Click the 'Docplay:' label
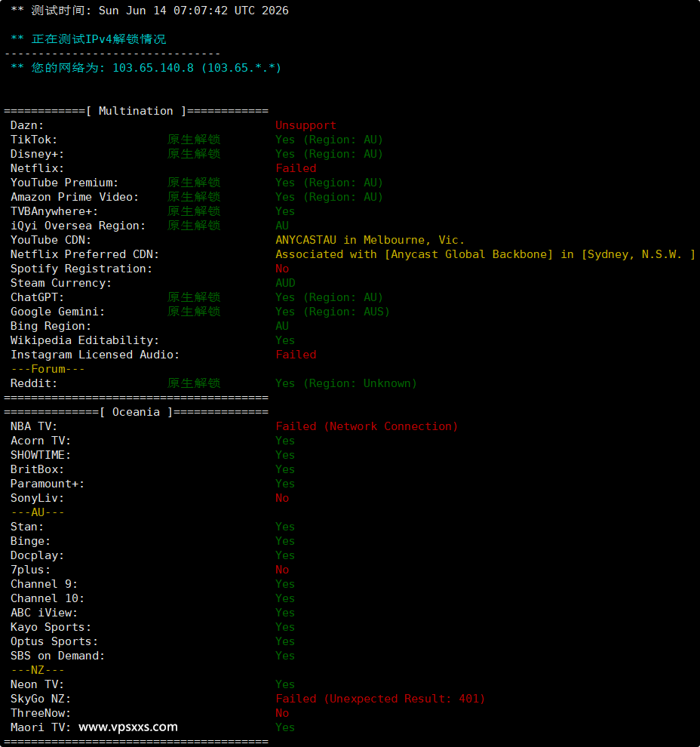Image resolution: width=700 pixels, height=747 pixels. coord(37,555)
